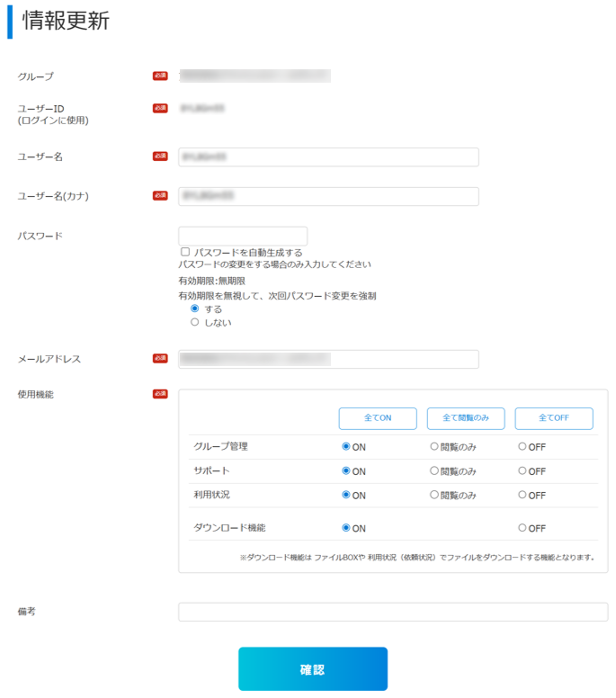Focus the パスワード input field
Viewport: 616px width, 698px height.
click(243, 236)
